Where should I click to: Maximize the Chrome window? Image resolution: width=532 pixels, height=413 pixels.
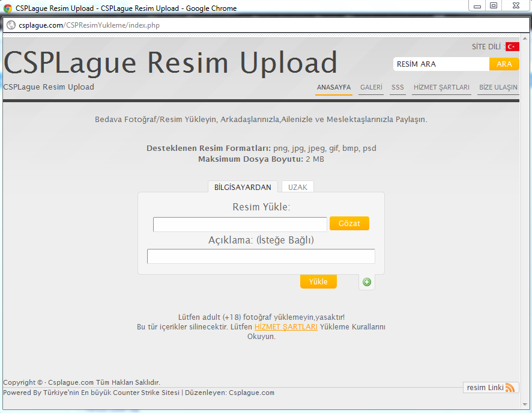click(494, 5)
